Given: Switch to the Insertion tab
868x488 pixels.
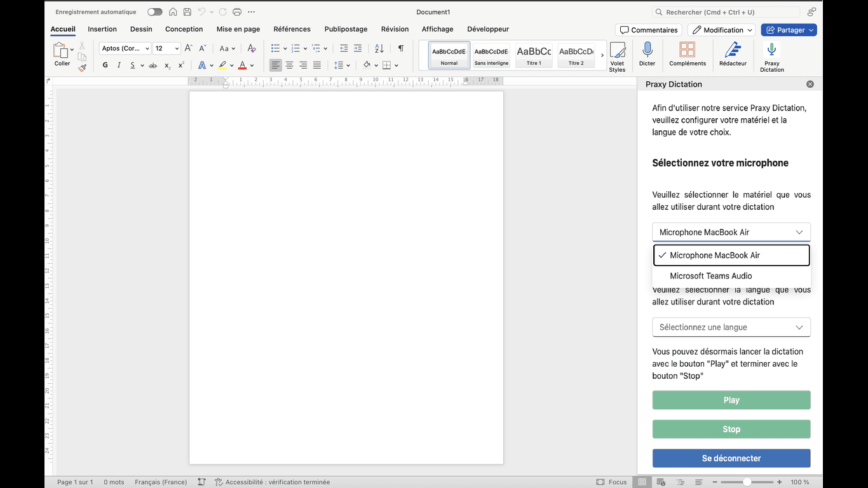Looking at the screenshot, I should [x=102, y=29].
